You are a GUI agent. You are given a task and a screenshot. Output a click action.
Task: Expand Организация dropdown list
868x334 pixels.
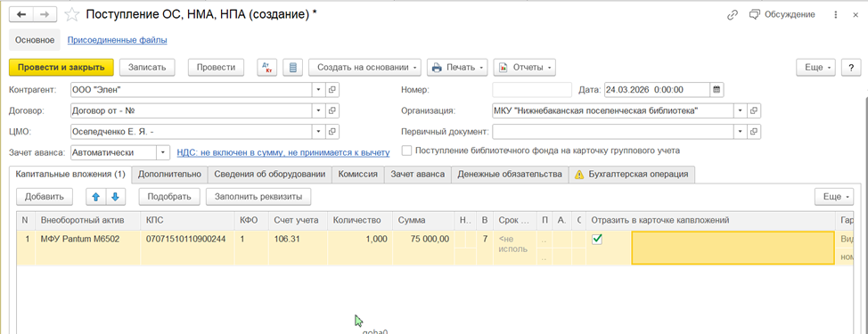(741, 110)
